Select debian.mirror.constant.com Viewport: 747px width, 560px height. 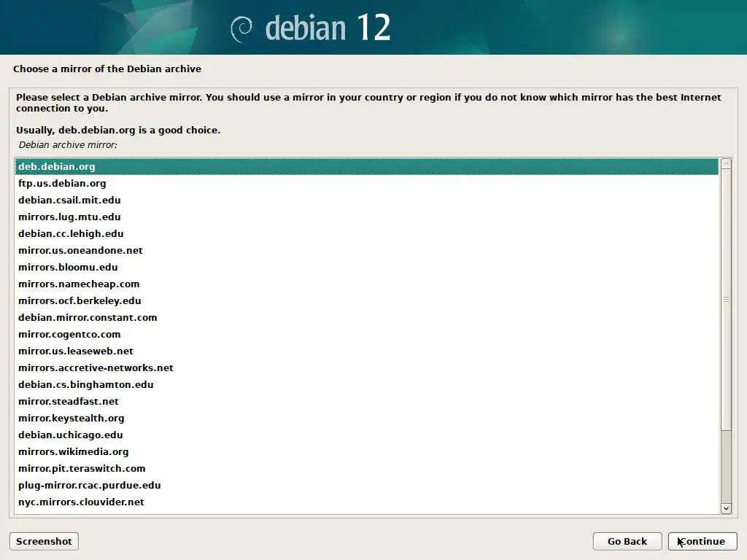pos(366,317)
